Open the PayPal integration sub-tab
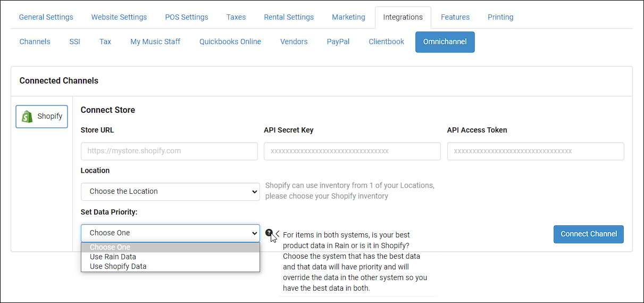Screen dimensions: 644x303 [338, 42]
